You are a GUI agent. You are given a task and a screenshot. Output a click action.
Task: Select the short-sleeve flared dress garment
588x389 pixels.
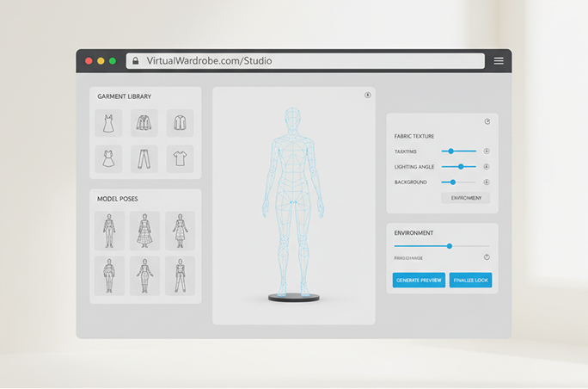point(108,158)
